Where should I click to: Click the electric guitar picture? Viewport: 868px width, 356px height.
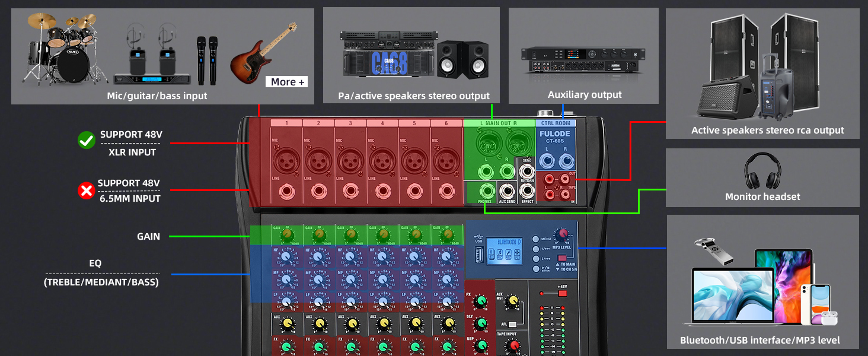(x=263, y=55)
